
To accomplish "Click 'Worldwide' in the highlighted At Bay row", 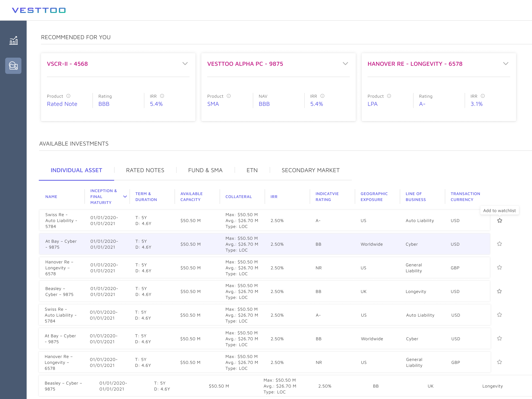I will 372,244.
